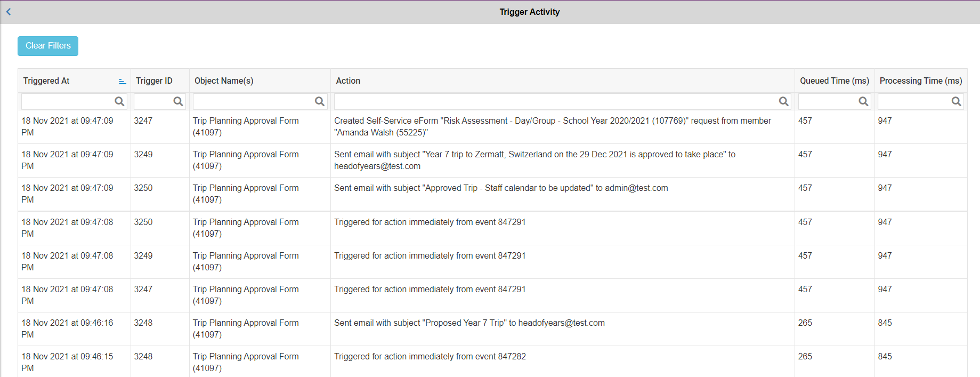
Task: Focus the Object Name(s) filter field
Action: tap(253, 101)
